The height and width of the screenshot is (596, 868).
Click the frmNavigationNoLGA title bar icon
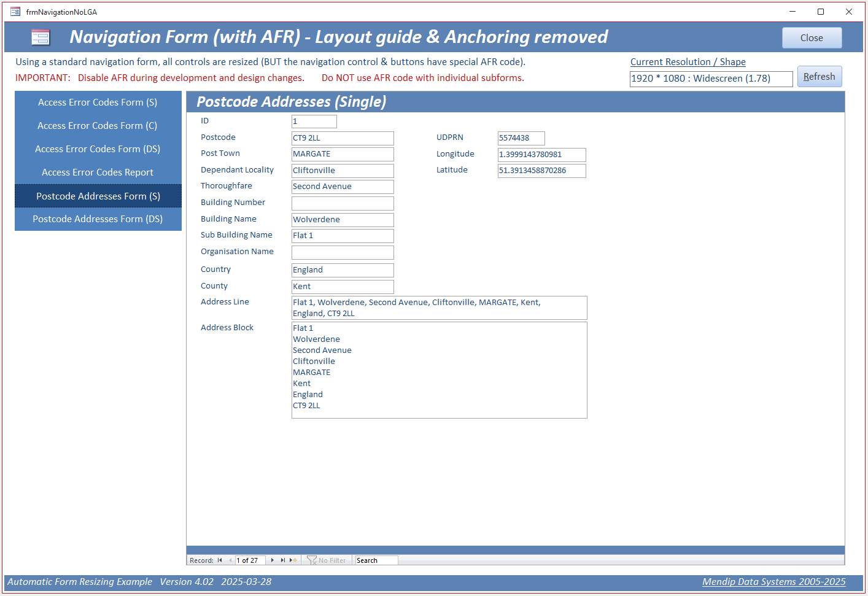pos(15,12)
